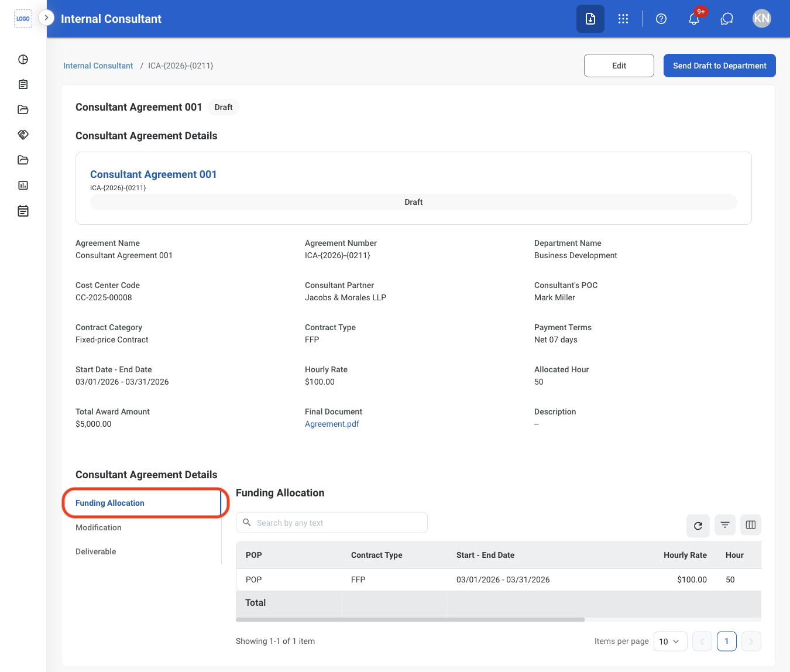Refresh the Funding Allocation table

tap(698, 526)
